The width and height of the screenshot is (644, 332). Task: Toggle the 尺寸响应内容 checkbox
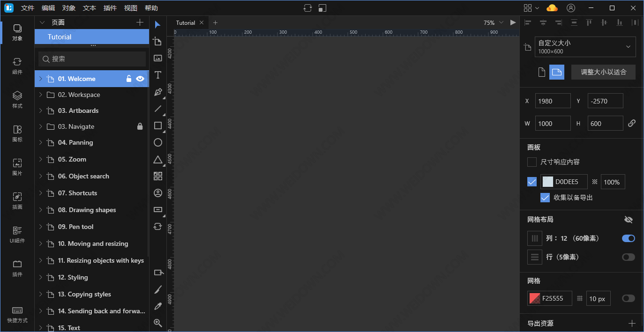pyautogui.click(x=532, y=162)
